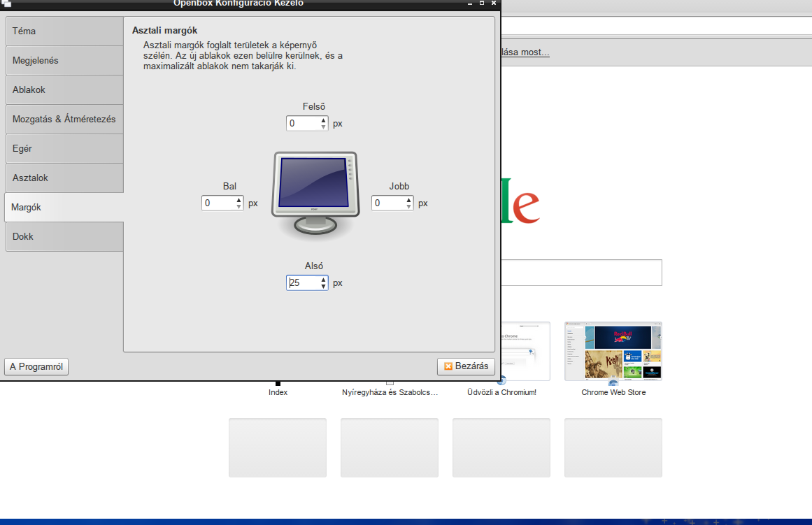Click the Bezárás button
Image resolution: width=812 pixels, height=525 pixels.
[x=466, y=366]
